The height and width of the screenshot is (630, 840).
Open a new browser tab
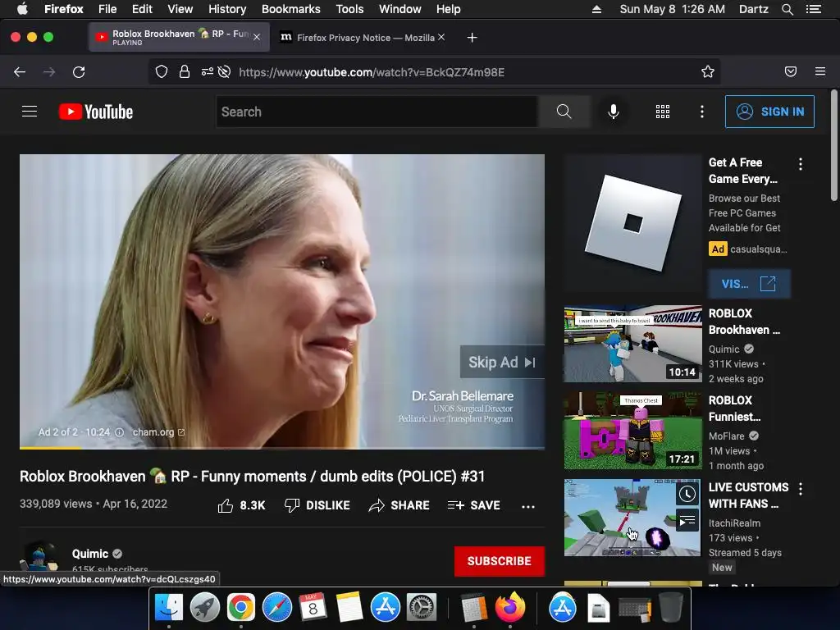(472, 38)
